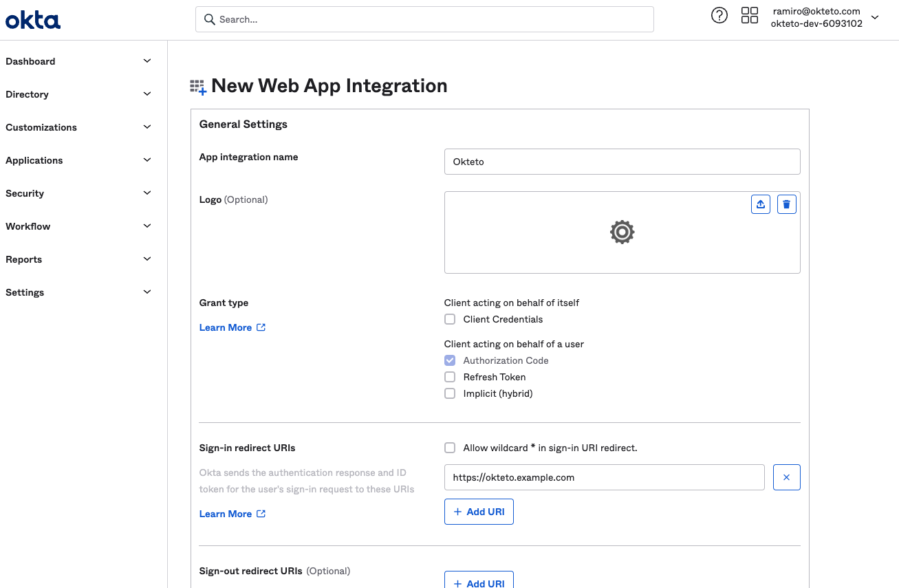Viewport: 899px width, 588px height.
Task: Click external link icon beside Sign-in URIs Learn More
Action: (261, 514)
